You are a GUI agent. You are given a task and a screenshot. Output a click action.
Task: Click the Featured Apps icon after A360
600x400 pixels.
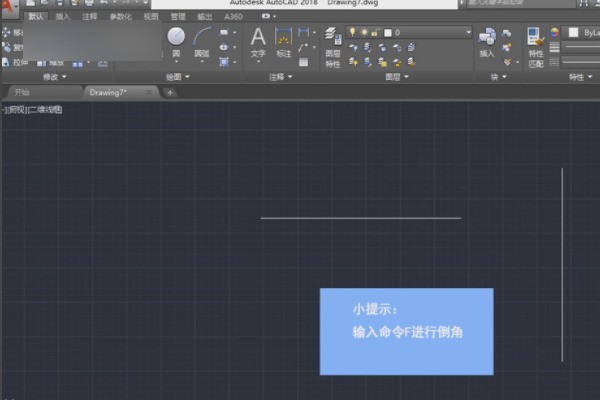pyautogui.click(x=266, y=16)
